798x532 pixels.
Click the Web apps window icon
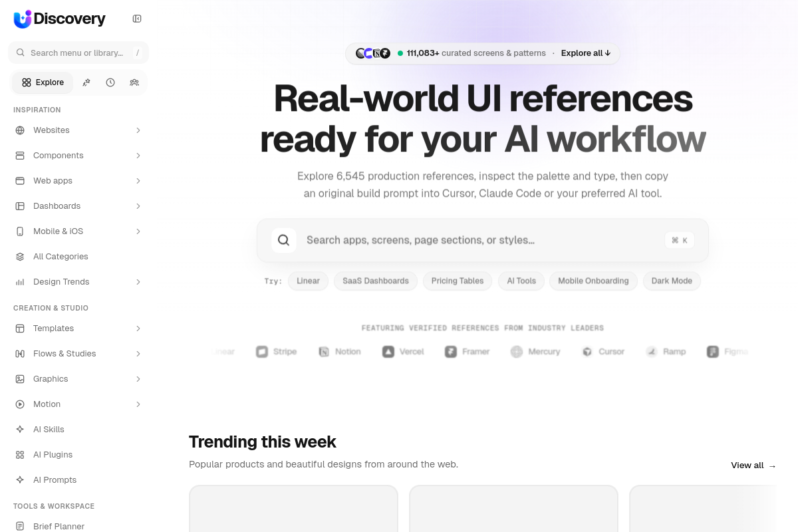click(x=20, y=181)
